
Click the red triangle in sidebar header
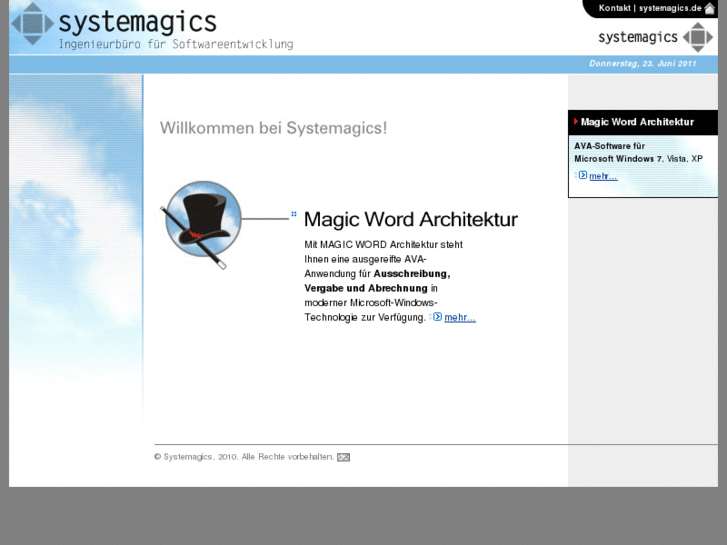tap(576, 122)
